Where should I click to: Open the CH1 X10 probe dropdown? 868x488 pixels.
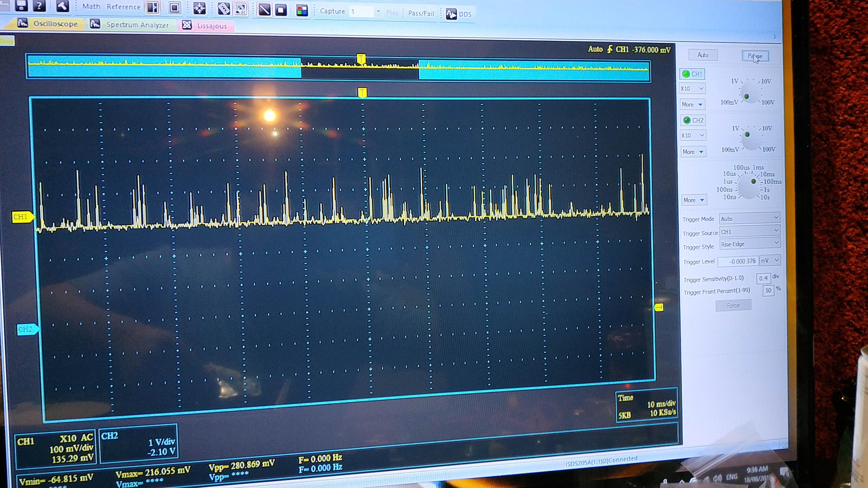pyautogui.click(x=692, y=89)
